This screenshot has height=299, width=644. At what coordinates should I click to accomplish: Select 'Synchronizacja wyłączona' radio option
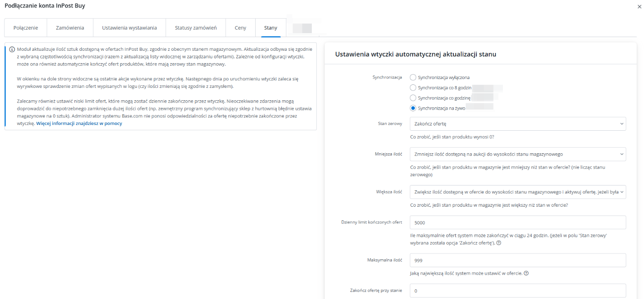[413, 77]
